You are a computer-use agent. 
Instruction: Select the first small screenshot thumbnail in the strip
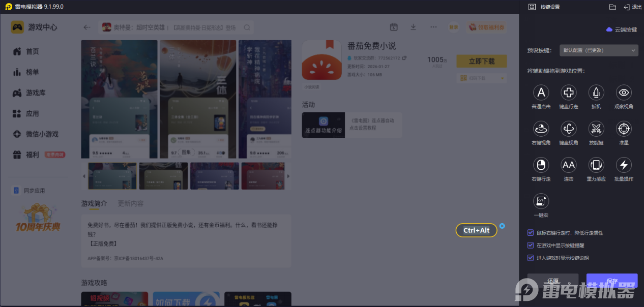click(x=112, y=176)
